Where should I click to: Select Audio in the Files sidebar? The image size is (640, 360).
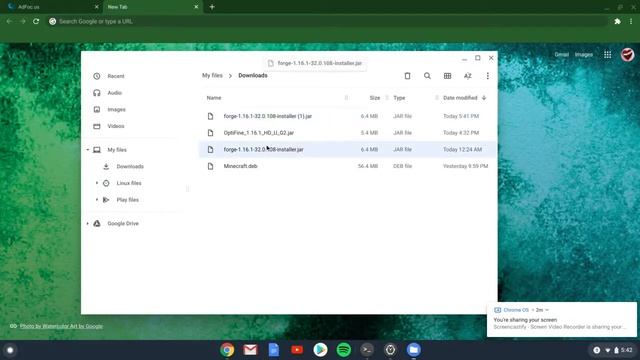click(x=115, y=93)
